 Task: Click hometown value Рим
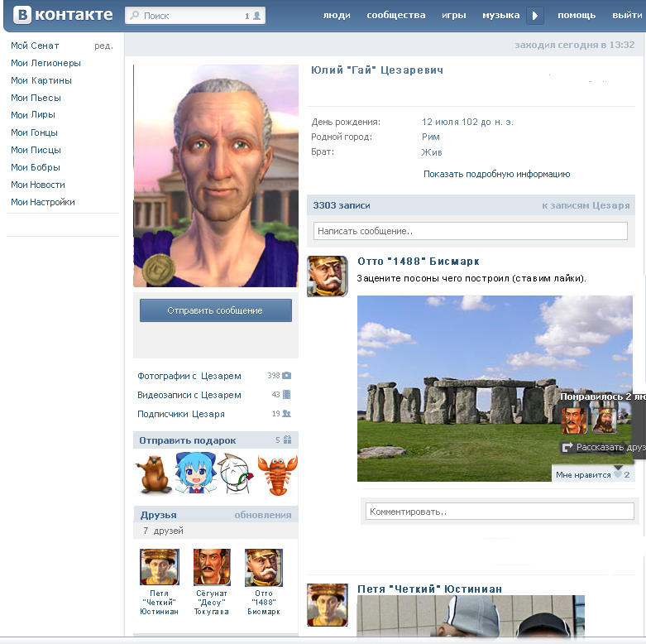coord(431,137)
